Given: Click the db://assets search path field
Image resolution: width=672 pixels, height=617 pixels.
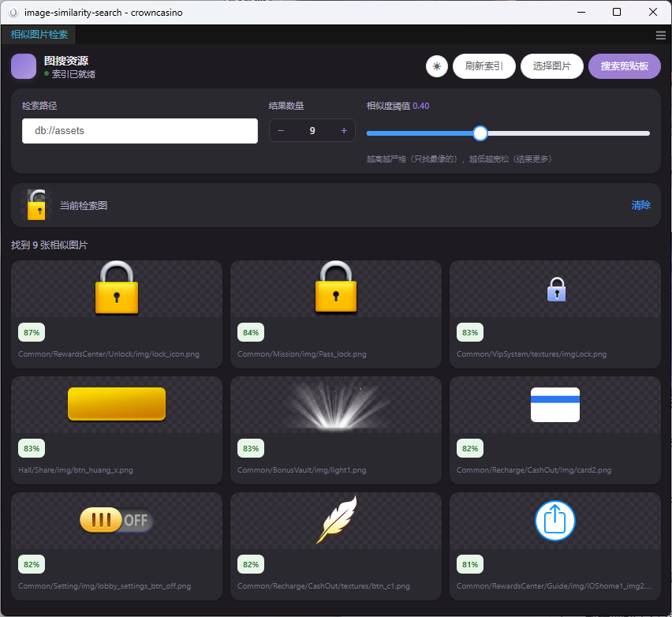Looking at the screenshot, I should [x=140, y=131].
